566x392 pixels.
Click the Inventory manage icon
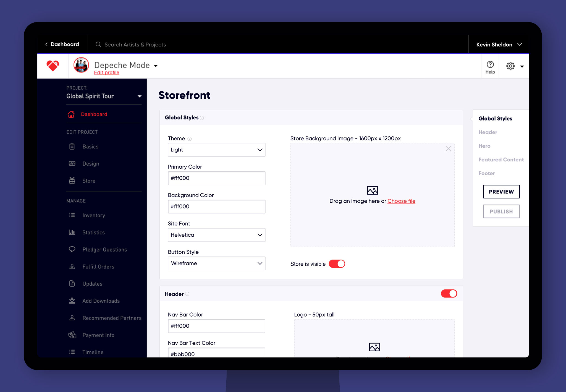tap(72, 215)
